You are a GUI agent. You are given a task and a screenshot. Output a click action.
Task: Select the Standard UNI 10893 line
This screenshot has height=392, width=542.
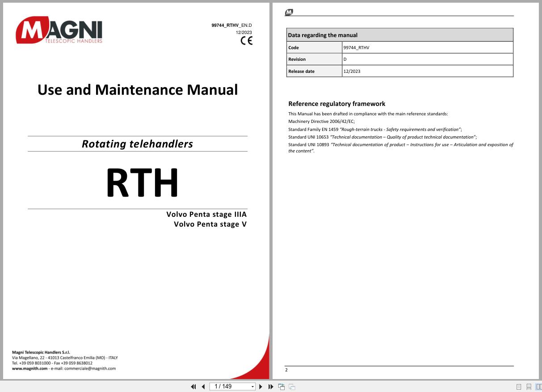[x=401, y=148]
